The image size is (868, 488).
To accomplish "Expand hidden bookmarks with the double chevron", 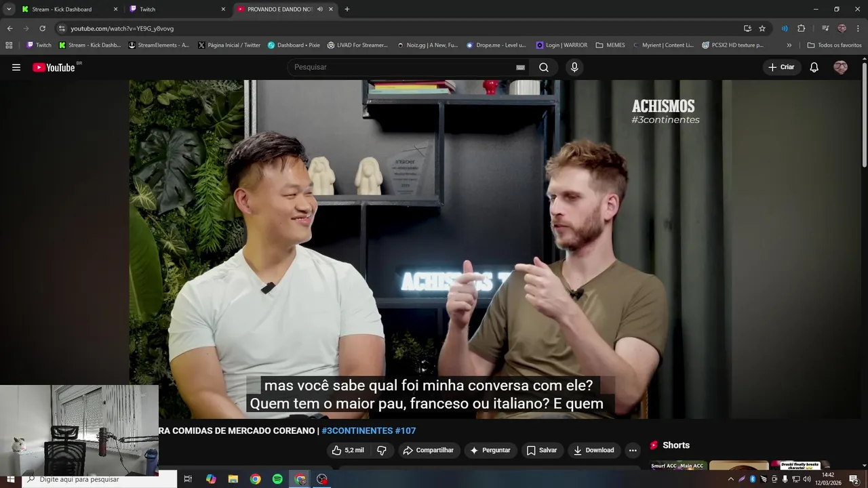I will (x=789, y=45).
